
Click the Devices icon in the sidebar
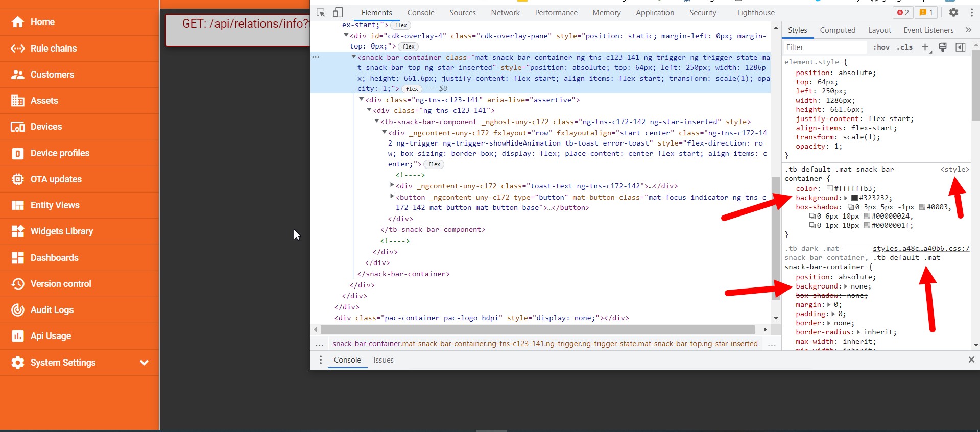(x=18, y=127)
